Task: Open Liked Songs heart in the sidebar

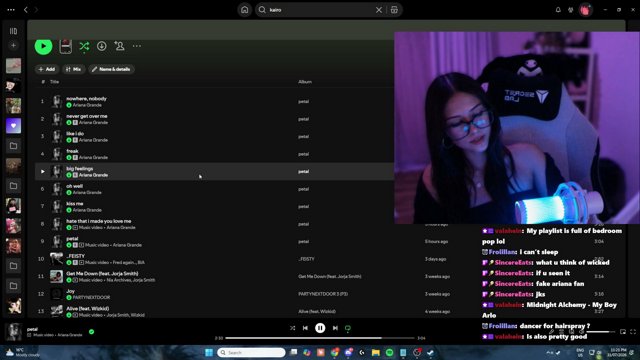Action: (13, 126)
